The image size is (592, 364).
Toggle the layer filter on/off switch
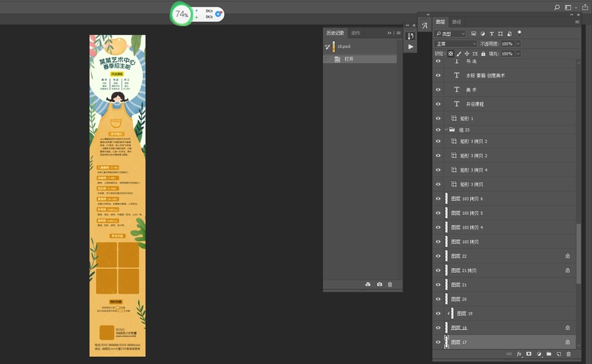[x=519, y=33]
